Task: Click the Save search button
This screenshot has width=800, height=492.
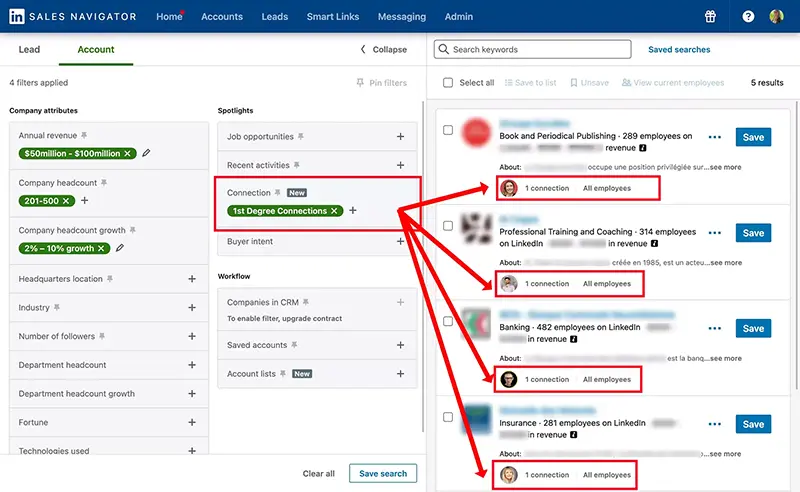Action: coord(383,473)
